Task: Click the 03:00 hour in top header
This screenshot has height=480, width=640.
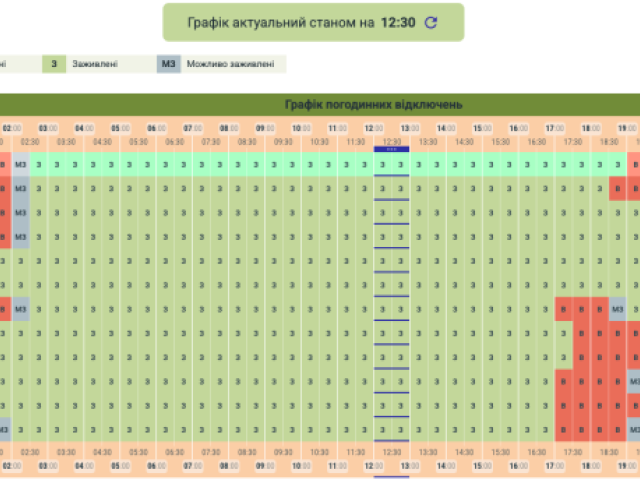Action: 47,128
